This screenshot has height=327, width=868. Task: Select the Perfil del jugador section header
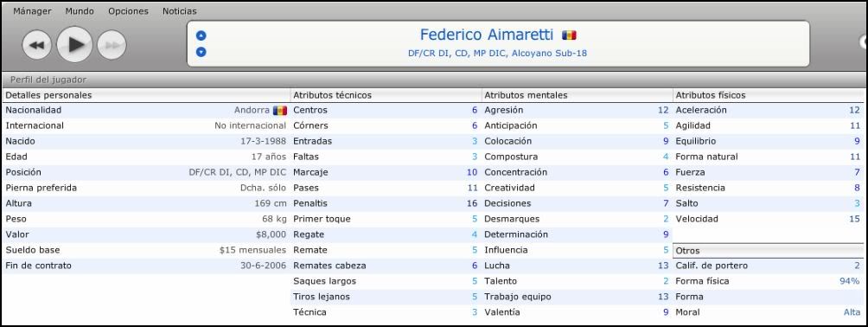coord(48,80)
